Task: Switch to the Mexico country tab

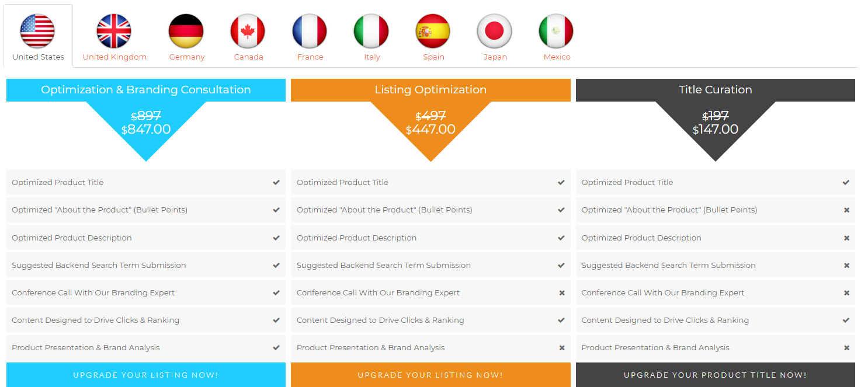Action: (556, 36)
